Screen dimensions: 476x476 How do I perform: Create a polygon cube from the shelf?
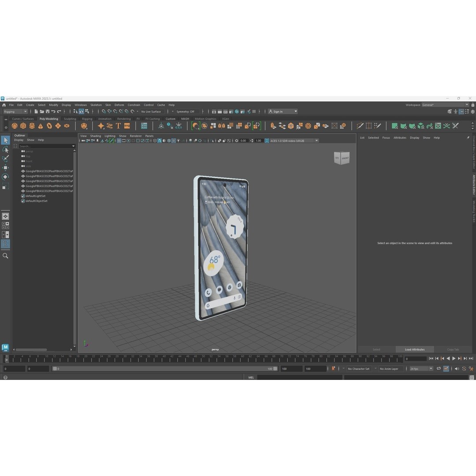click(23, 126)
